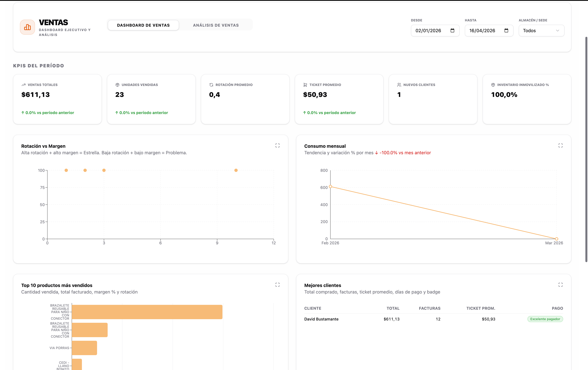Select the David Bustamante client row

(x=433, y=319)
